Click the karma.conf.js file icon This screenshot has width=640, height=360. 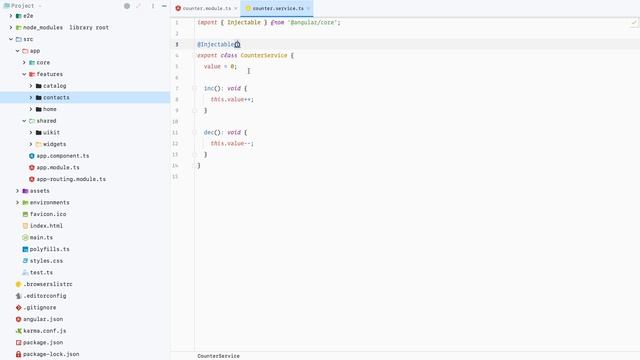click(18, 331)
